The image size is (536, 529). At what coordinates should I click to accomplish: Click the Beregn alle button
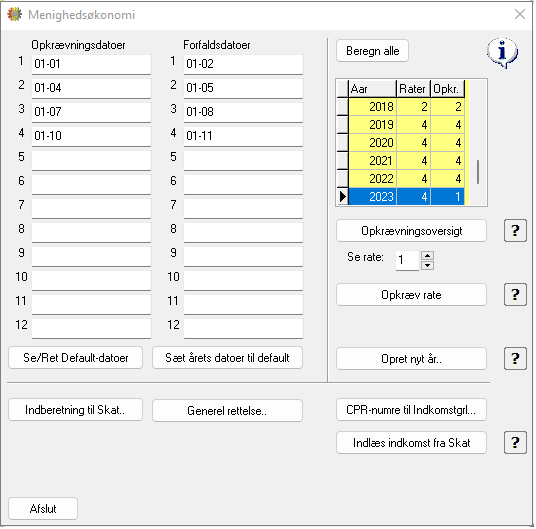coord(372,51)
